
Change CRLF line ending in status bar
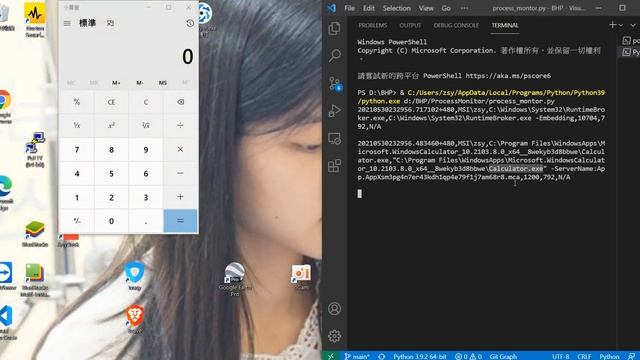(584, 356)
